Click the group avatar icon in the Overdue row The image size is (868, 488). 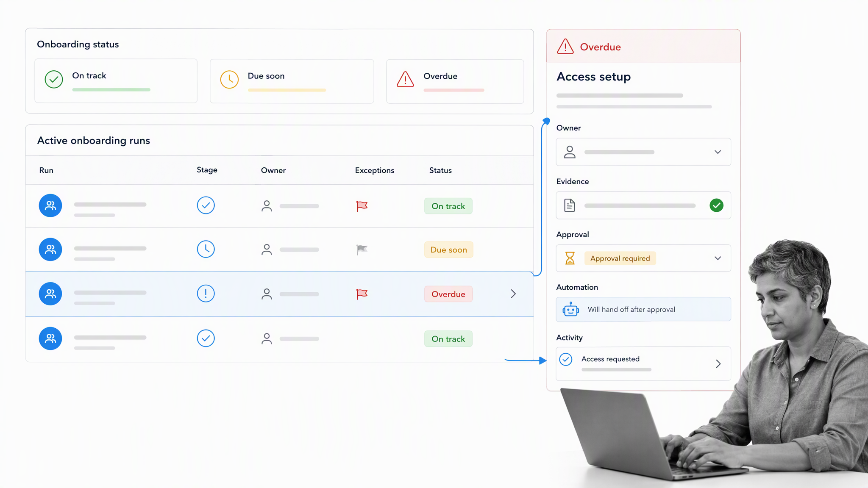[x=50, y=294]
